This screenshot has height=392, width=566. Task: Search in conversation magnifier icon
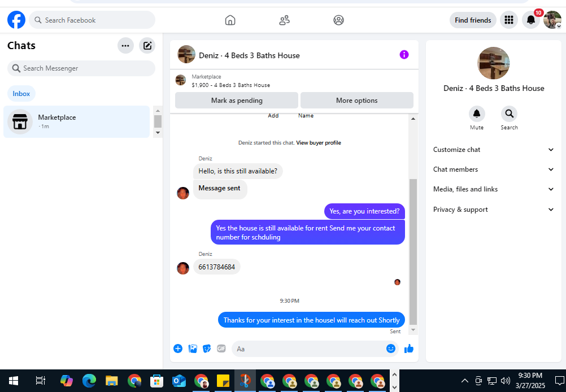point(509,114)
